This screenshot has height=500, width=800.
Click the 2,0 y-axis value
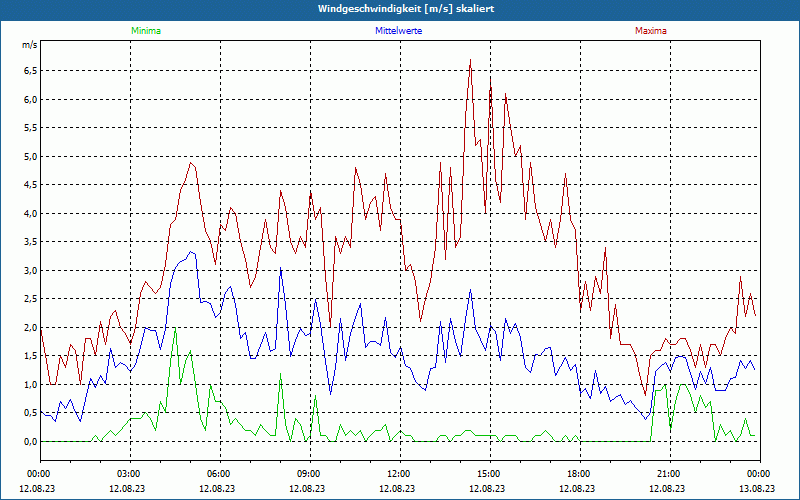click(30, 327)
